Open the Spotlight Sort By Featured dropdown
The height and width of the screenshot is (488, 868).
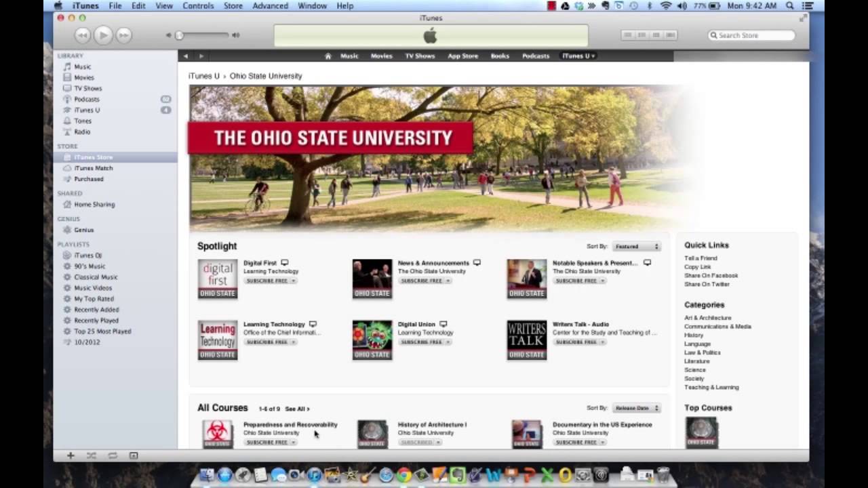point(636,247)
